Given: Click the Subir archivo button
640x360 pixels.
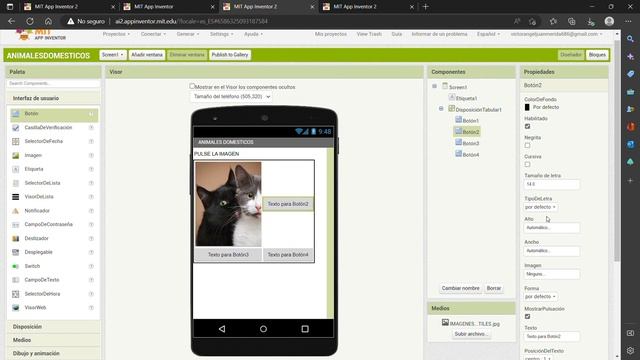Looking at the screenshot, I should click(471, 334).
